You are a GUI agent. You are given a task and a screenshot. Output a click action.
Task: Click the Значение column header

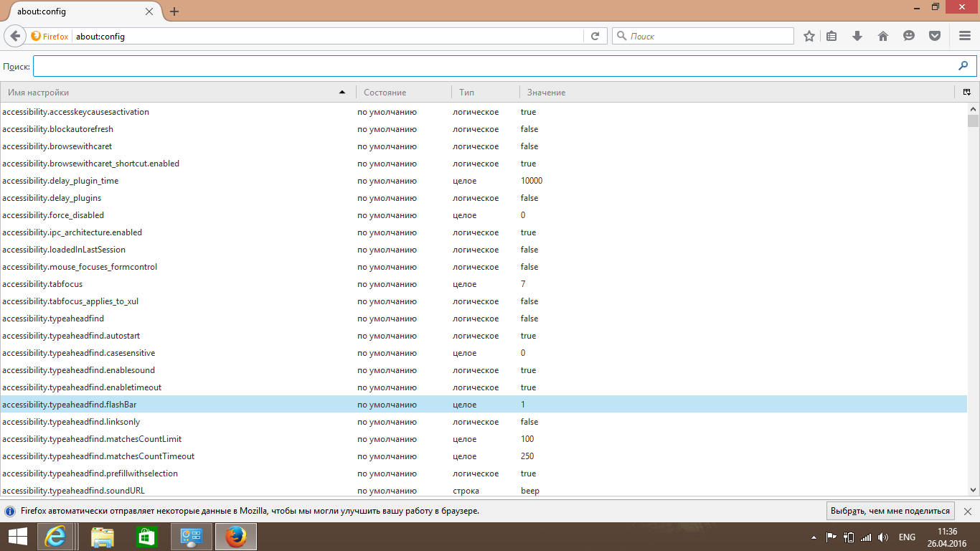(735, 92)
